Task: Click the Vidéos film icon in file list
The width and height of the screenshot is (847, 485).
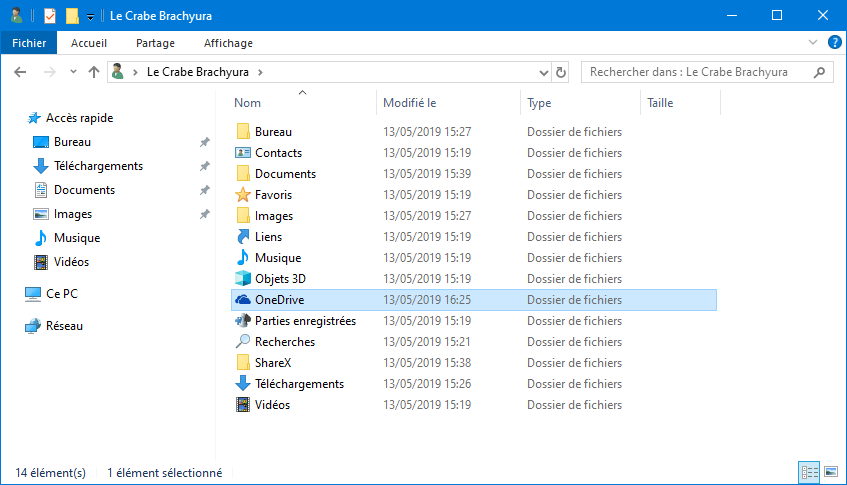Action: tap(243, 405)
